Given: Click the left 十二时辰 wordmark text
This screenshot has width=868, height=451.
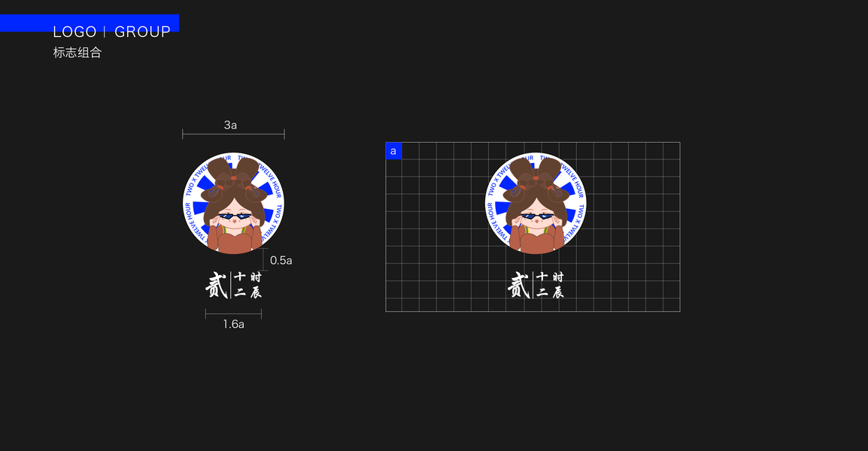Looking at the screenshot, I should (x=247, y=285).
